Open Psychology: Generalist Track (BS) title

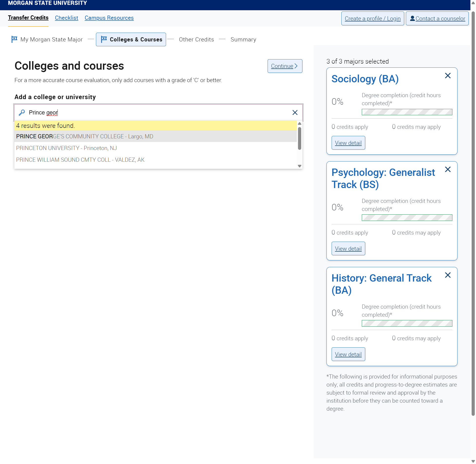(383, 179)
